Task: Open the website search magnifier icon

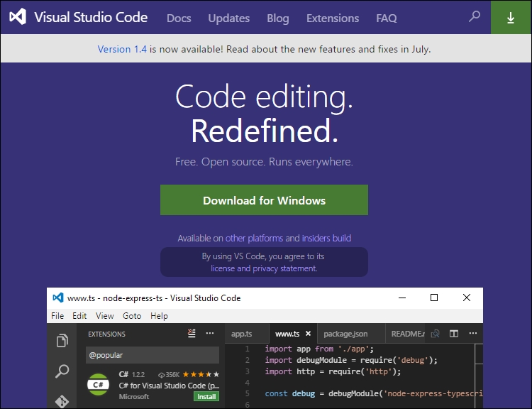Action: click(475, 16)
